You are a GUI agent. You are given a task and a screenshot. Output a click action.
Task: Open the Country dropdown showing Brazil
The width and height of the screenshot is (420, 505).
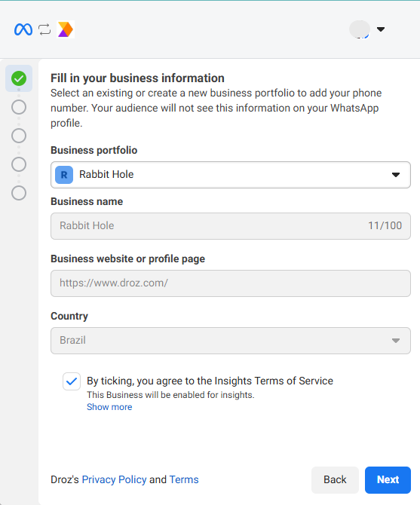pyautogui.click(x=231, y=341)
